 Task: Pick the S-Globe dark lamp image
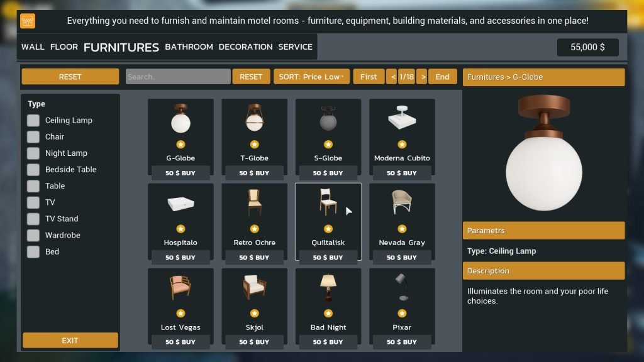(328, 118)
